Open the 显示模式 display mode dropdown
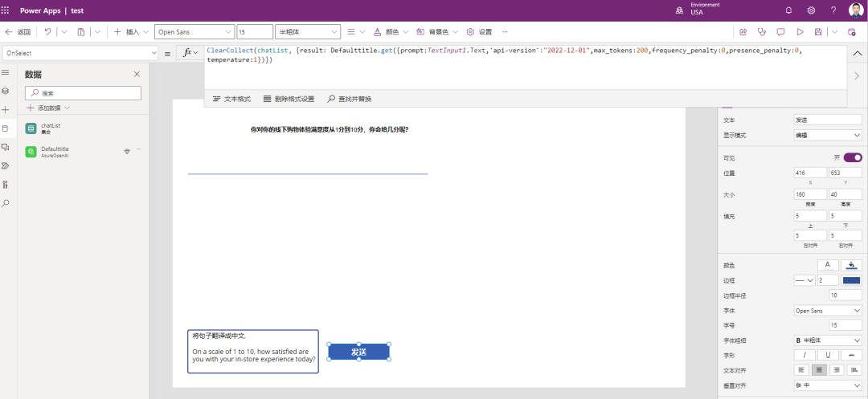This screenshot has width=868, height=399. 828,135
